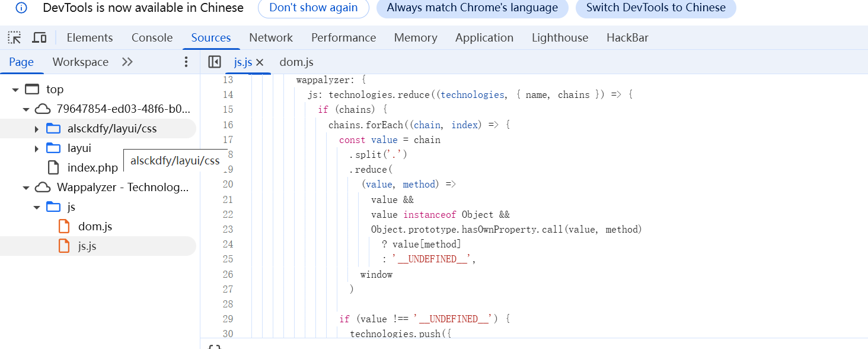Viewport: 868px width, 349px height.
Task: Click the dom.js file icon in tree
Action: [64, 227]
